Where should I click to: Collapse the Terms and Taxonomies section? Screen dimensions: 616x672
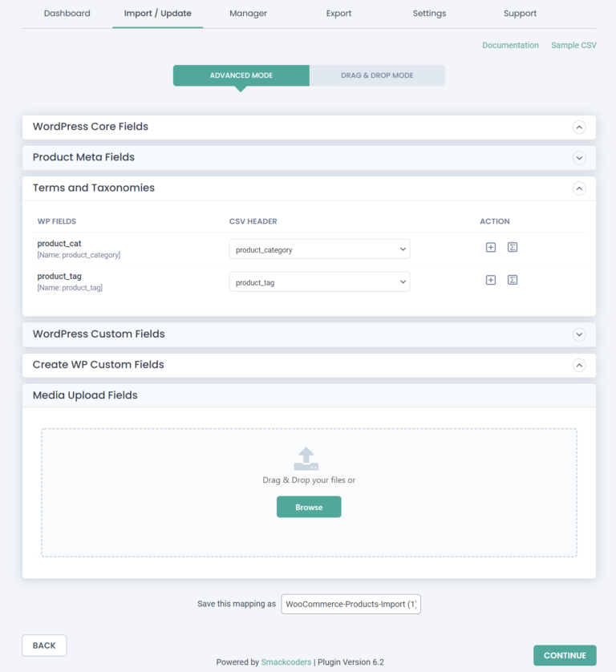coord(579,188)
